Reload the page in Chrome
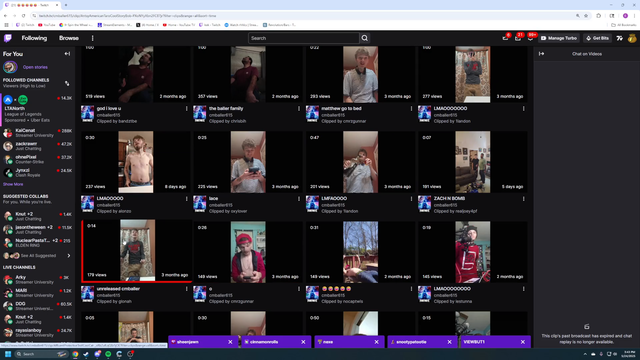This screenshot has height=360, width=640. point(23,16)
